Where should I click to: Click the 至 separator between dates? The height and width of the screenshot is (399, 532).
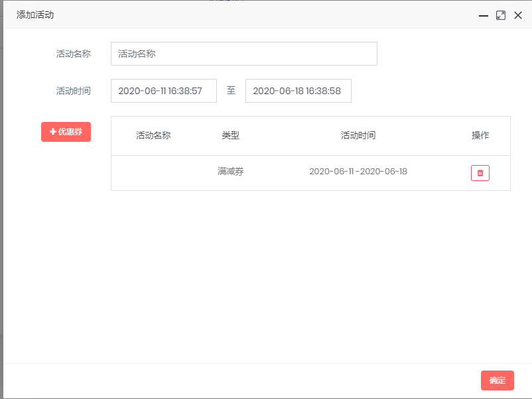(231, 91)
